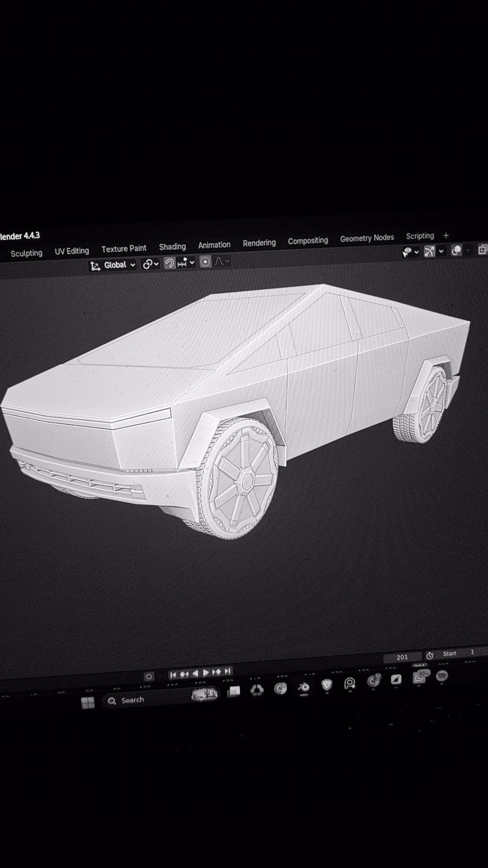Open the gizmo options dropdown arrow
This screenshot has width=488, height=868.
pyautogui.click(x=441, y=251)
